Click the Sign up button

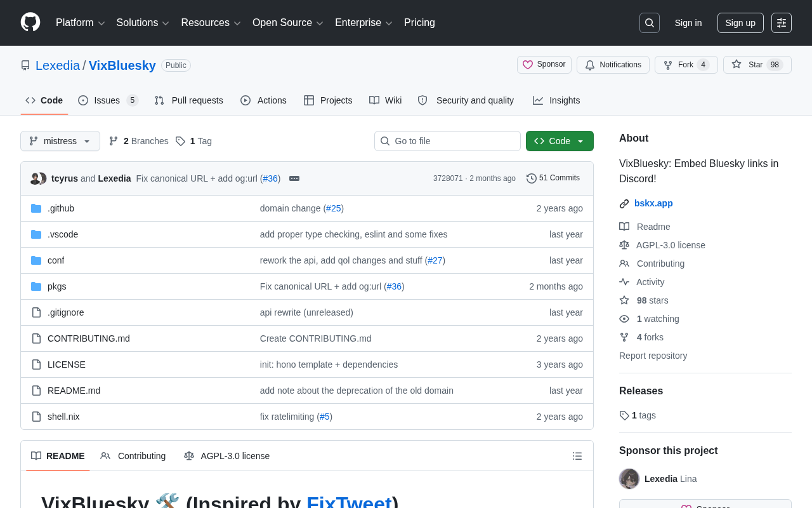pos(740,23)
